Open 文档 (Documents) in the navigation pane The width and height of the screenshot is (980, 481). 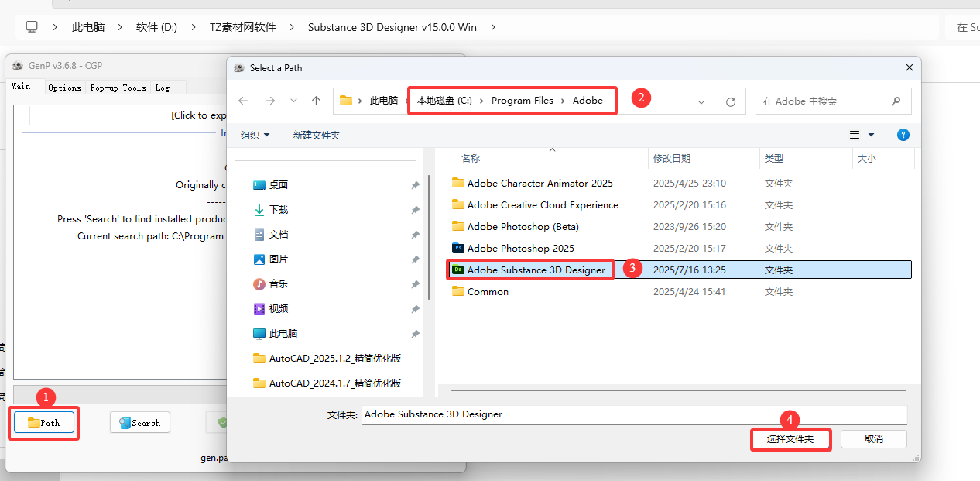(x=279, y=234)
